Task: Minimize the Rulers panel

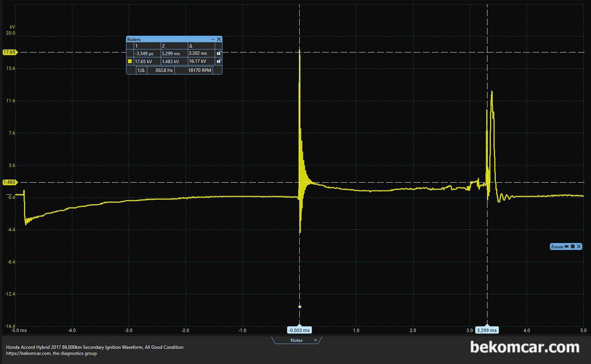Action: (x=213, y=40)
